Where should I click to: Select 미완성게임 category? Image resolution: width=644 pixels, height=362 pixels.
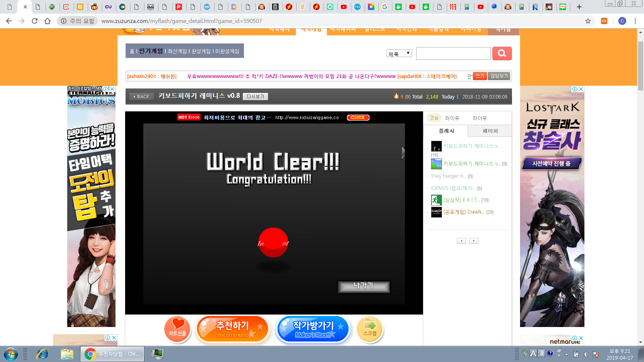(x=227, y=51)
